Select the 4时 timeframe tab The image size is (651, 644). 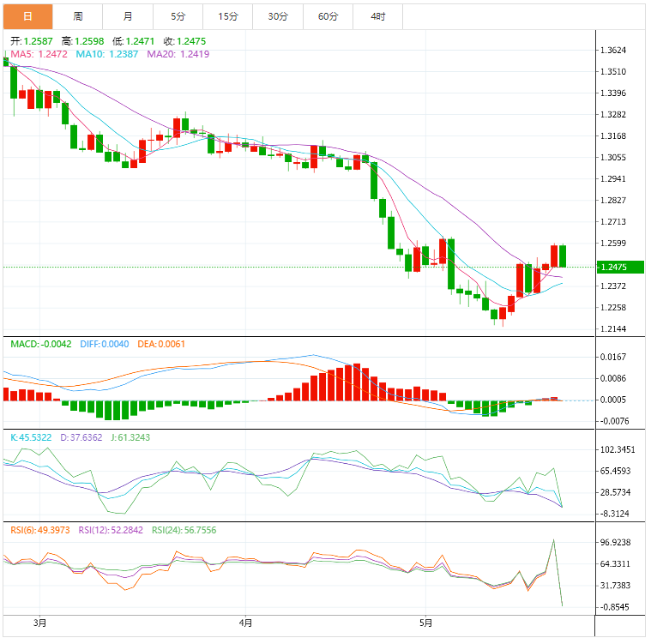[377, 16]
